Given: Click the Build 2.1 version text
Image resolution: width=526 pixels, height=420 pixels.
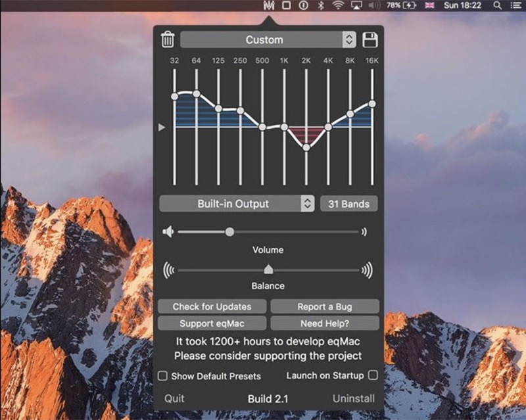Looking at the screenshot, I should pyautogui.click(x=268, y=399).
